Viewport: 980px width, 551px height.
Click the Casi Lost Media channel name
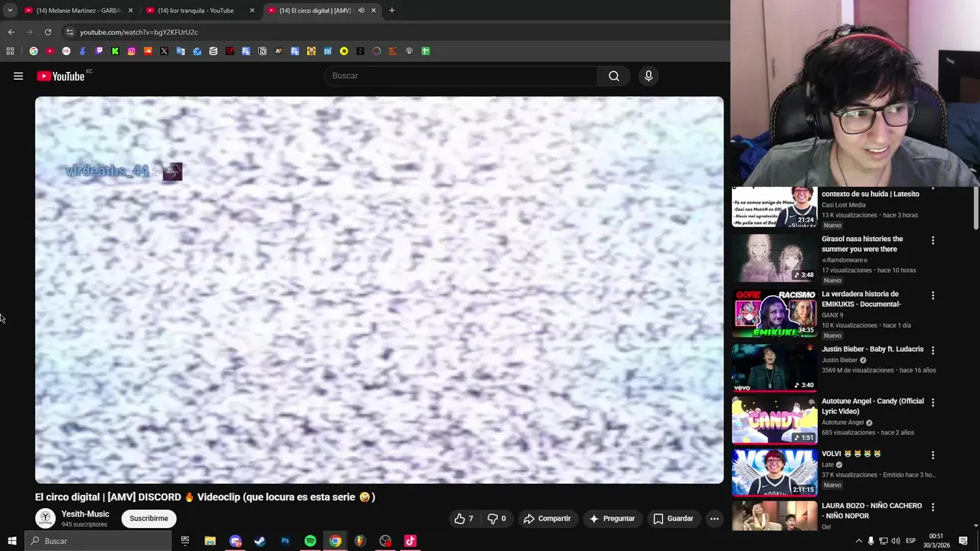[843, 205]
